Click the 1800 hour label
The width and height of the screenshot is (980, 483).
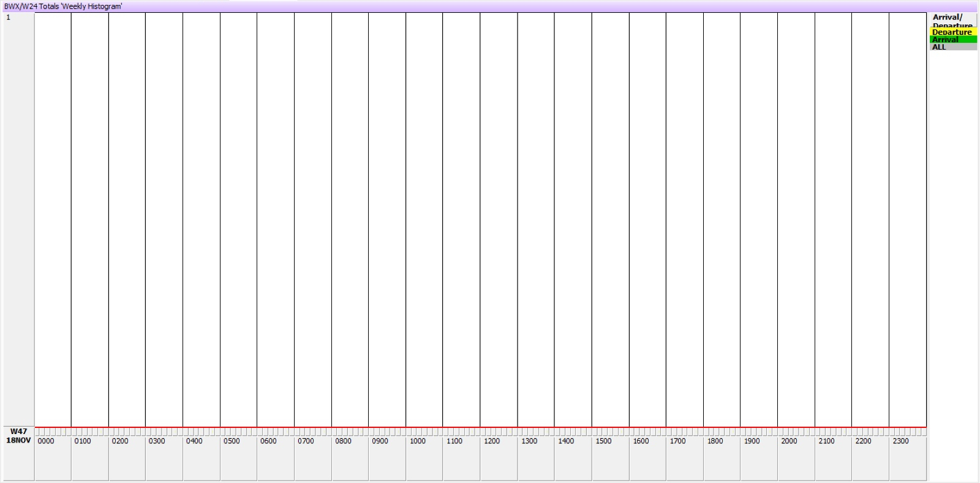(x=715, y=441)
